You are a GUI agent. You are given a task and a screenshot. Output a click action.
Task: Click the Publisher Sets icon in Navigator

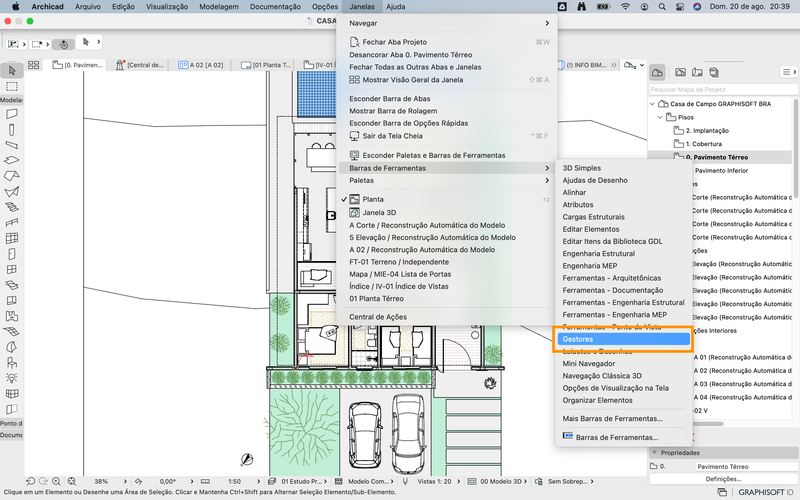[x=714, y=72]
